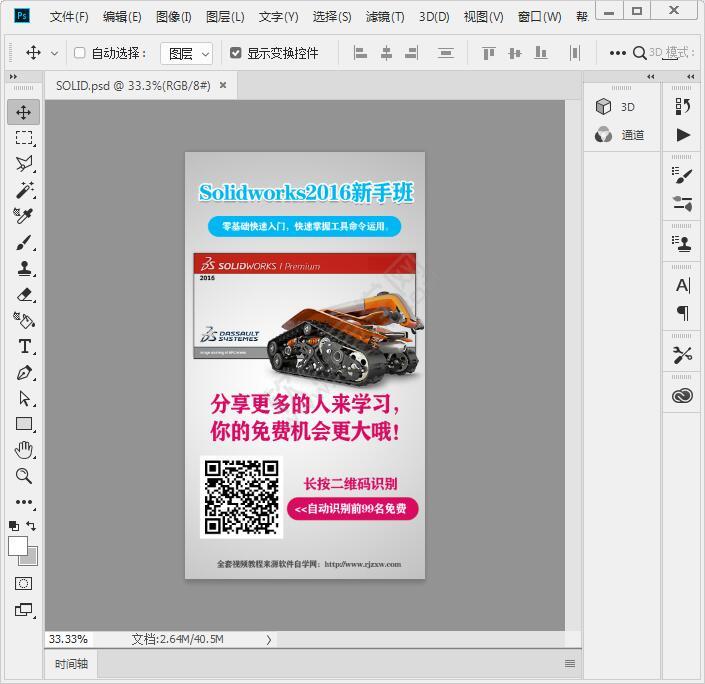The image size is (705, 684).
Task: Open the 通道 panel
Action: [620, 135]
